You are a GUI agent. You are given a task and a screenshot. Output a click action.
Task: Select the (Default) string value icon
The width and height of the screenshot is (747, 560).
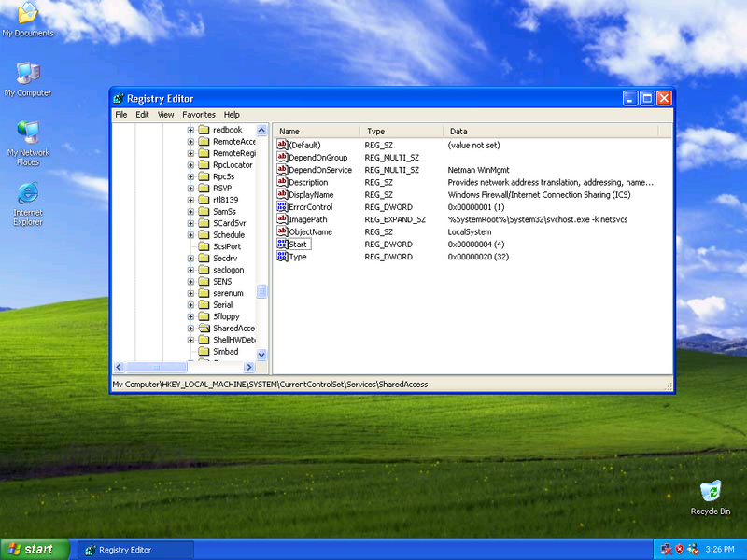tap(282, 145)
